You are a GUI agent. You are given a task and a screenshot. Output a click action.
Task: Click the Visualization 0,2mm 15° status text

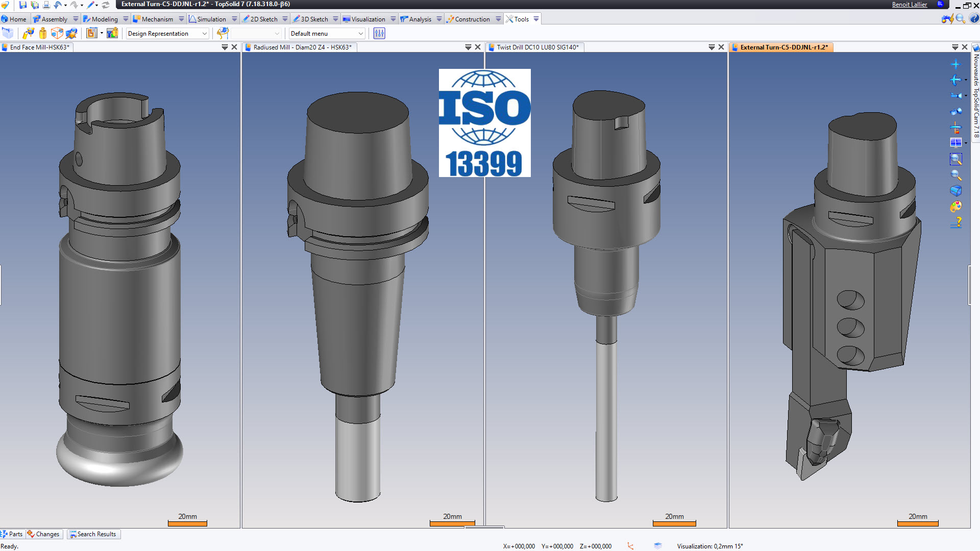point(710,546)
